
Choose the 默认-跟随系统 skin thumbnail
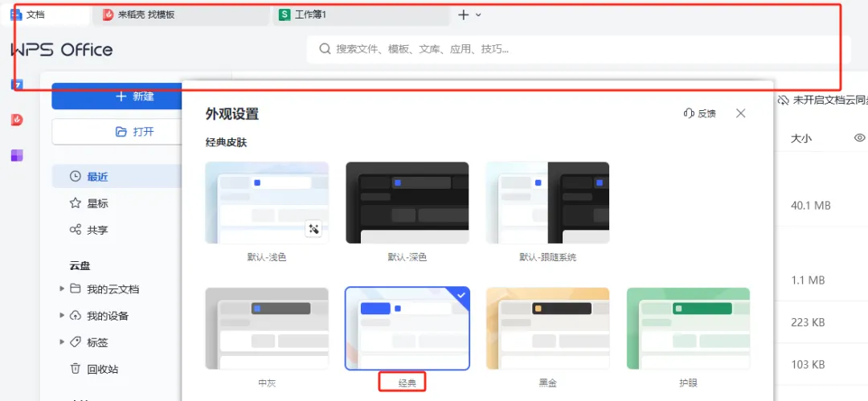[x=547, y=203]
